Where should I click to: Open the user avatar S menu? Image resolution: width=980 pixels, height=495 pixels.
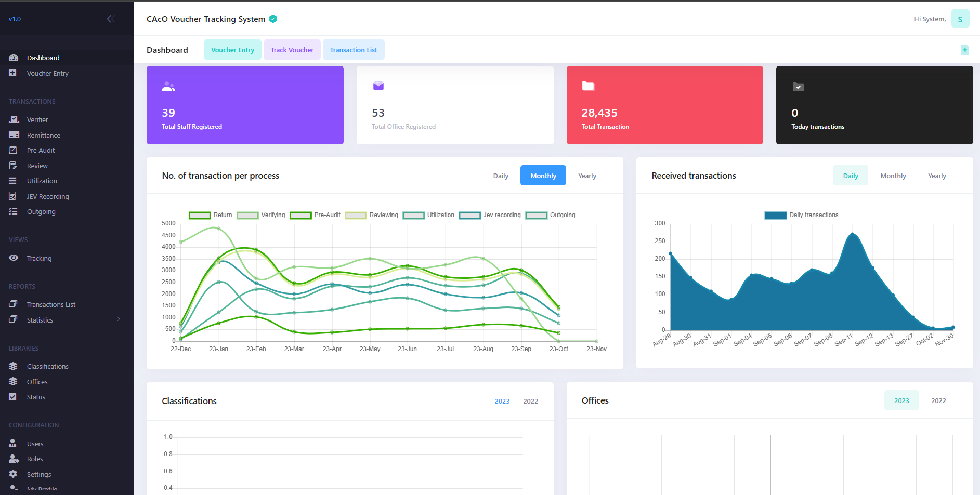(x=960, y=19)
